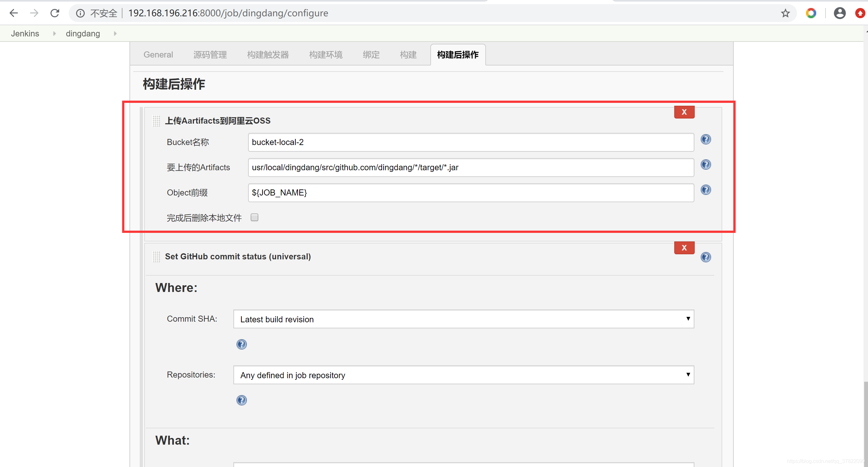Switch to the 构建环境 tab
Image resolution: width=868 pixels, height=467 pixels.
coord(326,55)
